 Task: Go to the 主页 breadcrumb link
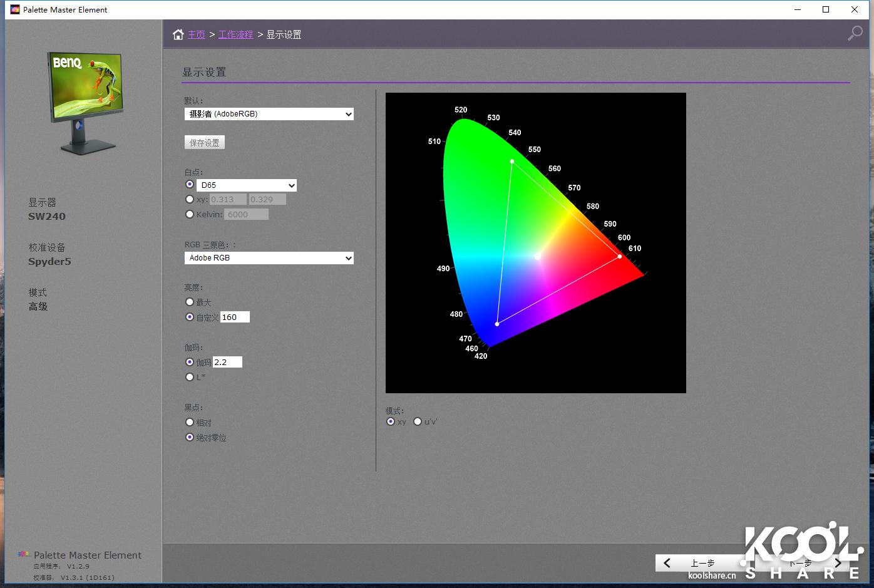pos(197,34)
